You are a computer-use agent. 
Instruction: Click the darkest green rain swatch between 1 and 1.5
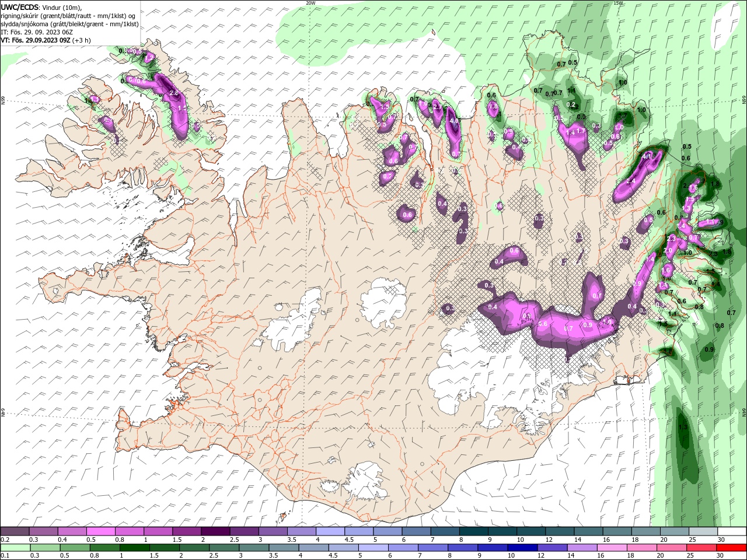135,548
